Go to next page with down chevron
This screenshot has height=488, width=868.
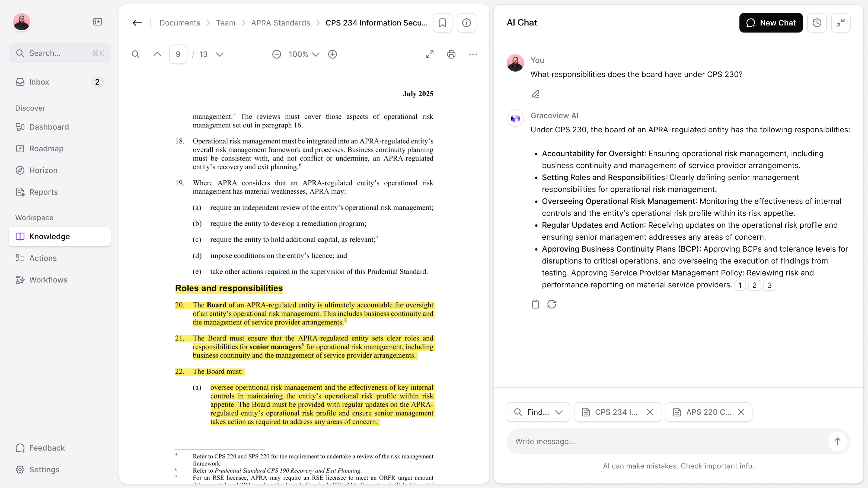pos(220,54)
